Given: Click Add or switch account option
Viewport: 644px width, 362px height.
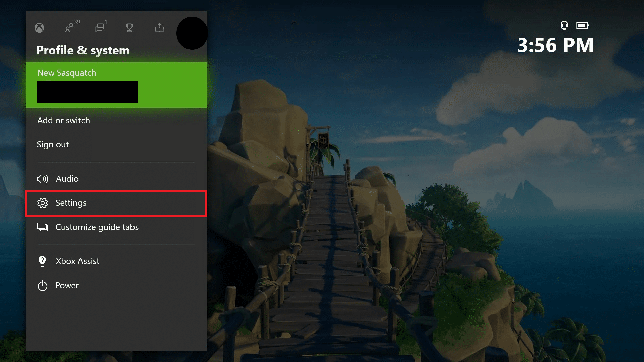Looking at the screenshot, I should pos(63,120).
